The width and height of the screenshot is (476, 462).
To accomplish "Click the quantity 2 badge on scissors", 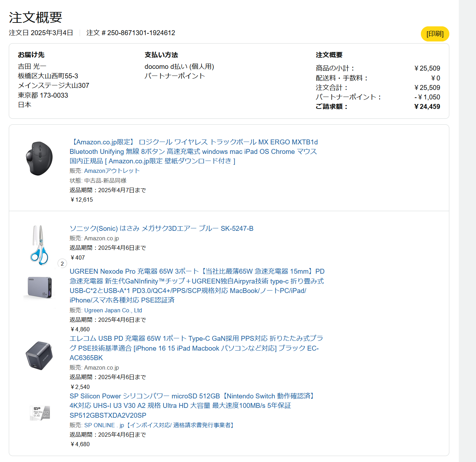I will (x=62, y=263).
